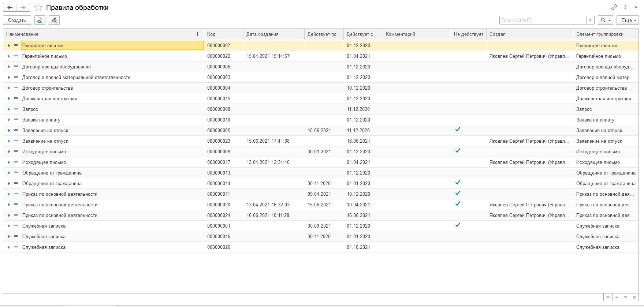Expand the Договор аренды оборудования row

pos(9,67)
